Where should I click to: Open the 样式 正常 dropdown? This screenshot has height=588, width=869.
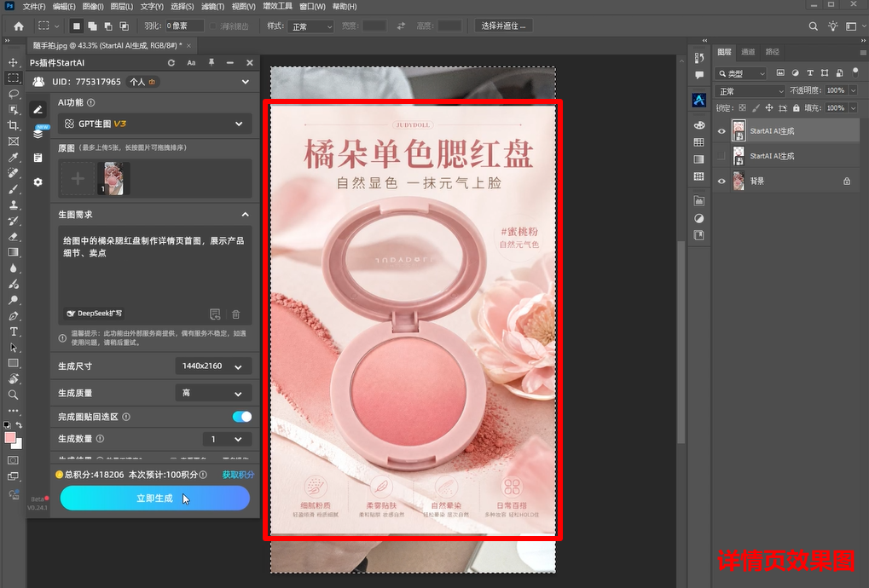(x=311, y=26)
